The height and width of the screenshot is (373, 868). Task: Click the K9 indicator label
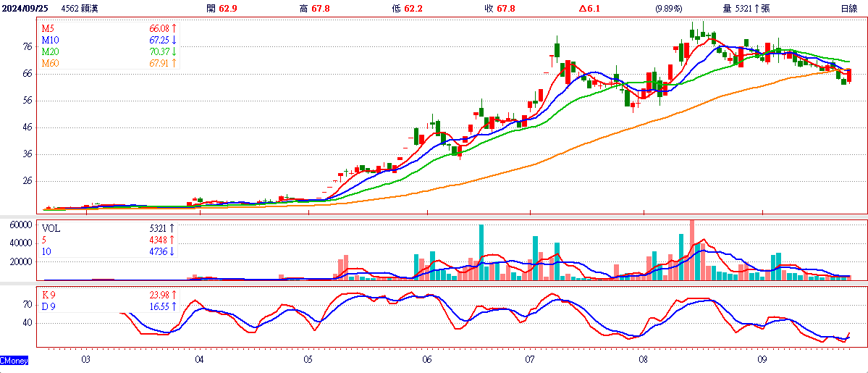tap(49, 294)
